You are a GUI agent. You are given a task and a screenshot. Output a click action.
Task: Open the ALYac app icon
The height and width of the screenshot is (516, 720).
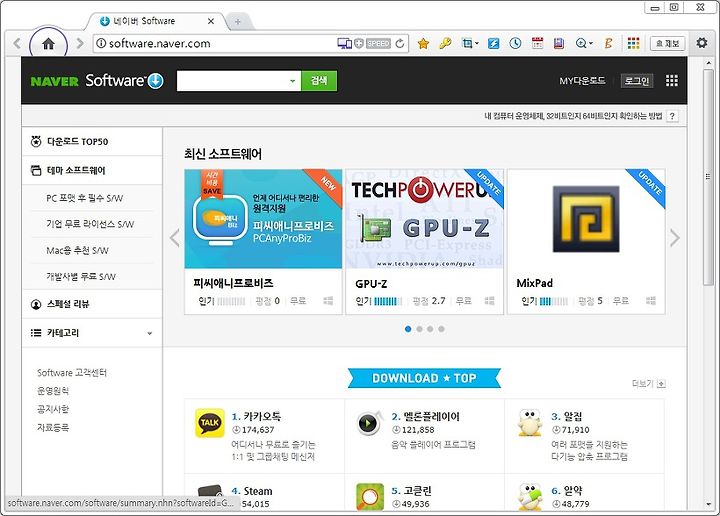click(530, 497)
